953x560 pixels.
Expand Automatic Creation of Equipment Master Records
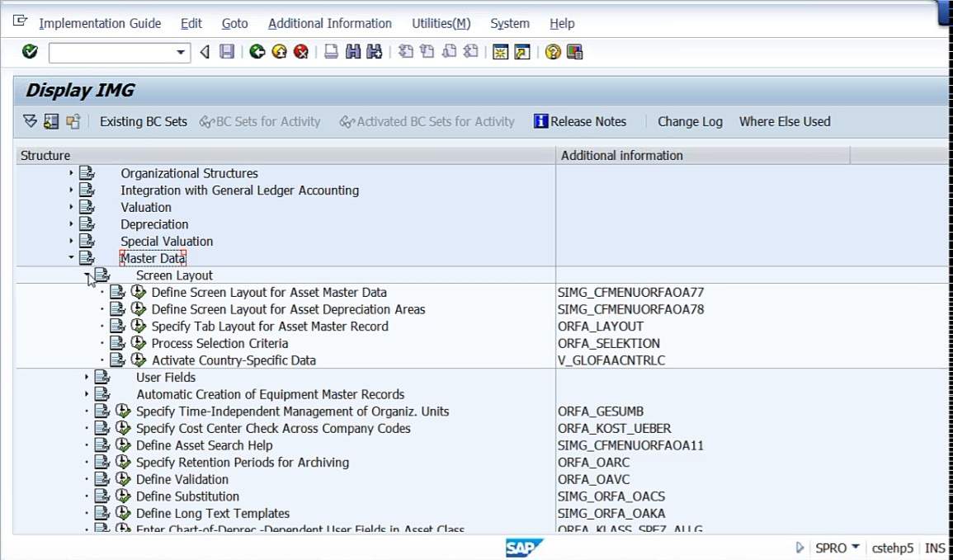(x=87, y=394)
